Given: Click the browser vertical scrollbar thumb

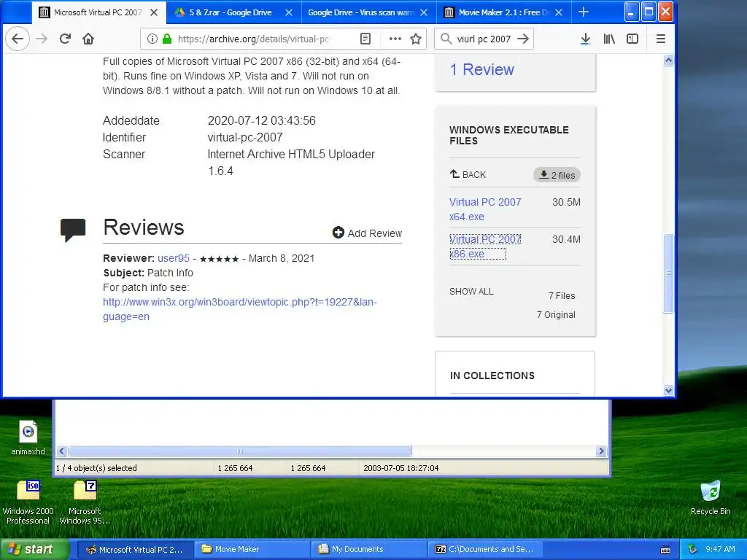Looking at the screenshot, I should [x=668, y=273].
